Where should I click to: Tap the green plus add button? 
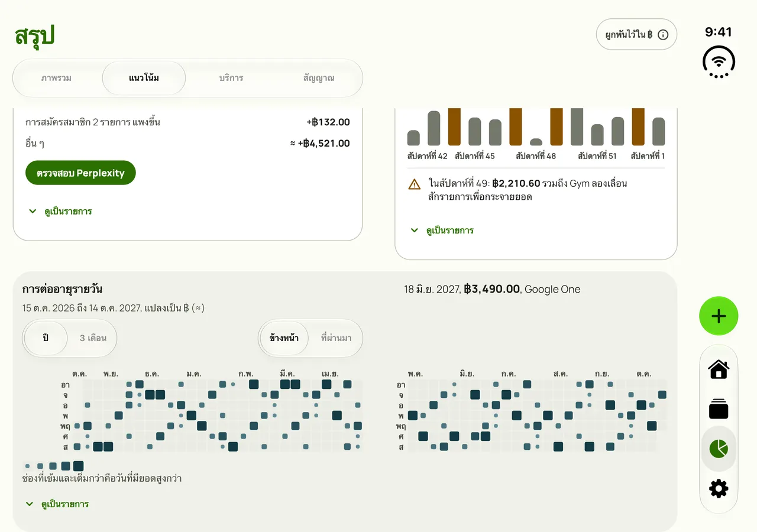(x=719, y=316)
